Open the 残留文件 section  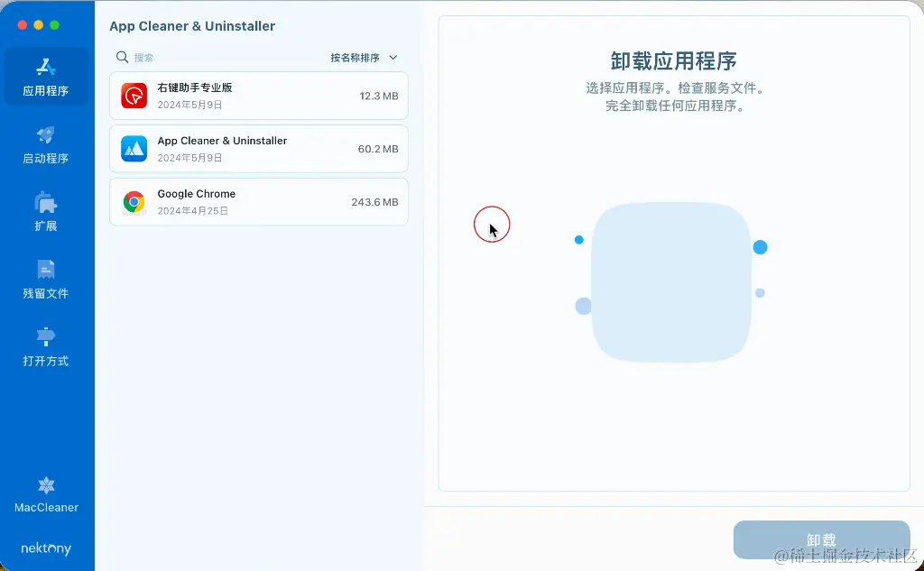click(x=46, y=280)
